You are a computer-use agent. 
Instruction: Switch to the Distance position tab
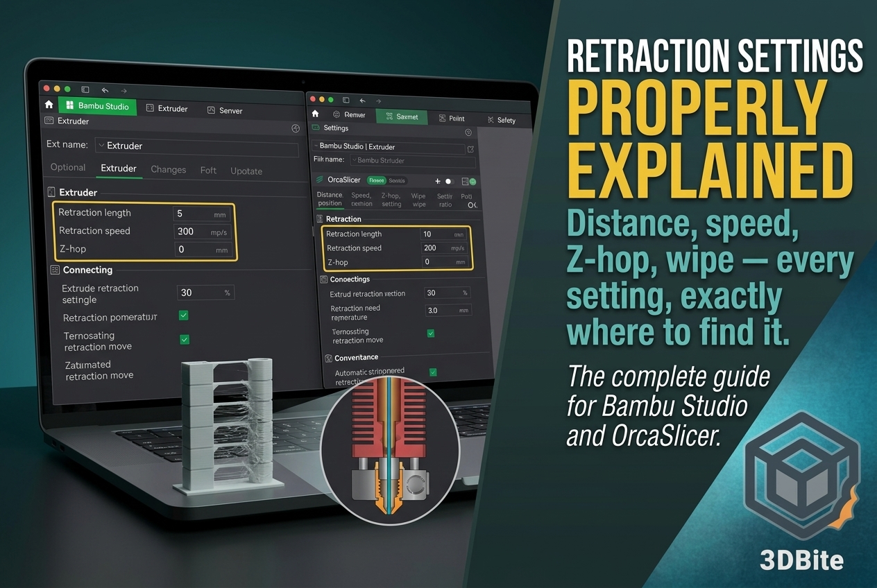click(x=330, y=200)
